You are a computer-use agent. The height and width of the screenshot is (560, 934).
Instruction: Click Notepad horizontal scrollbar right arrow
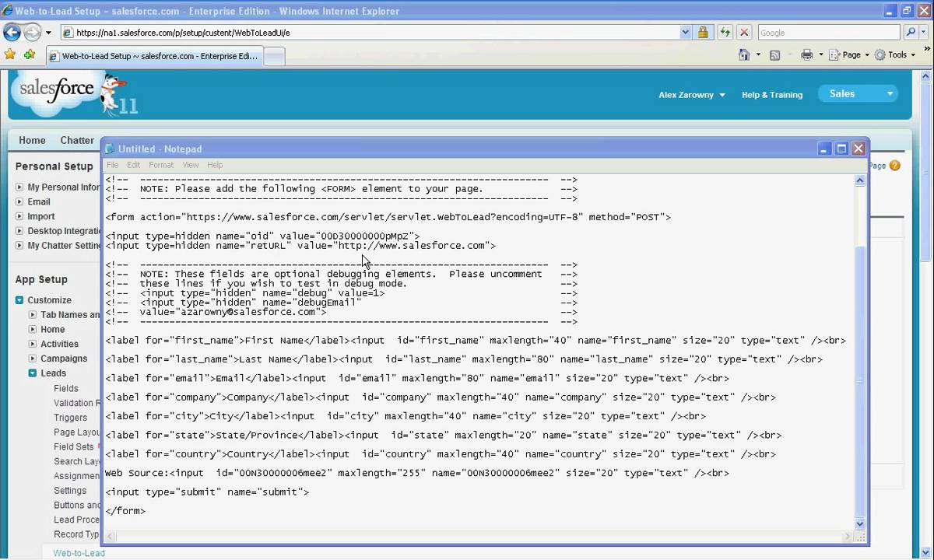(848, 537)
